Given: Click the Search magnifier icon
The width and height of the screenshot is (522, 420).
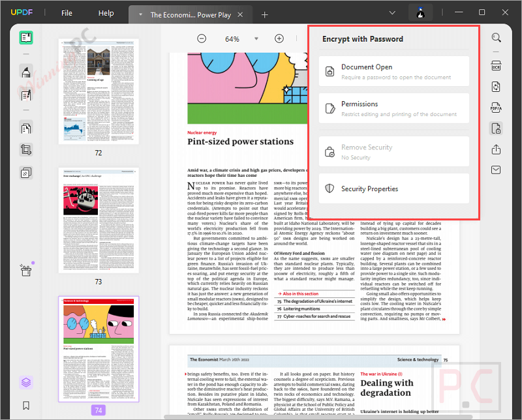Looking at the screenshot, I should pyautogui.click(x=496, y=38).
